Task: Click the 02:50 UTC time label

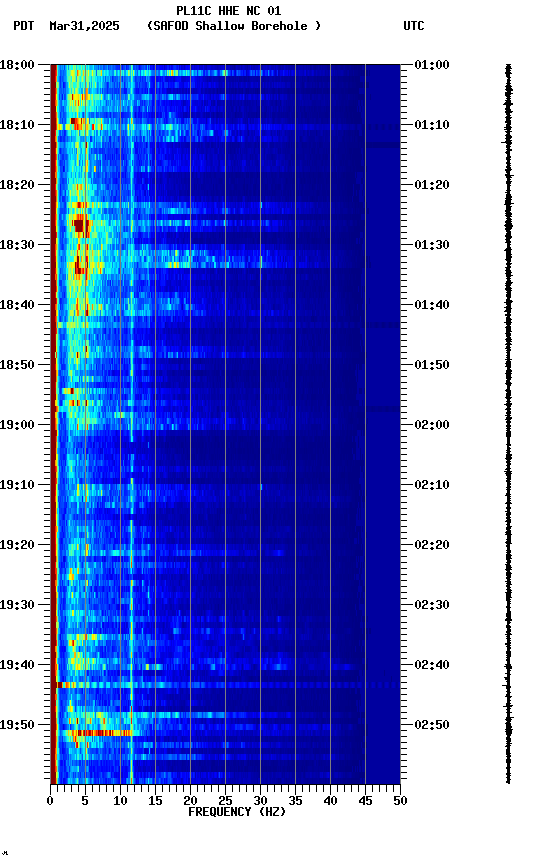Action: point(432,725)
